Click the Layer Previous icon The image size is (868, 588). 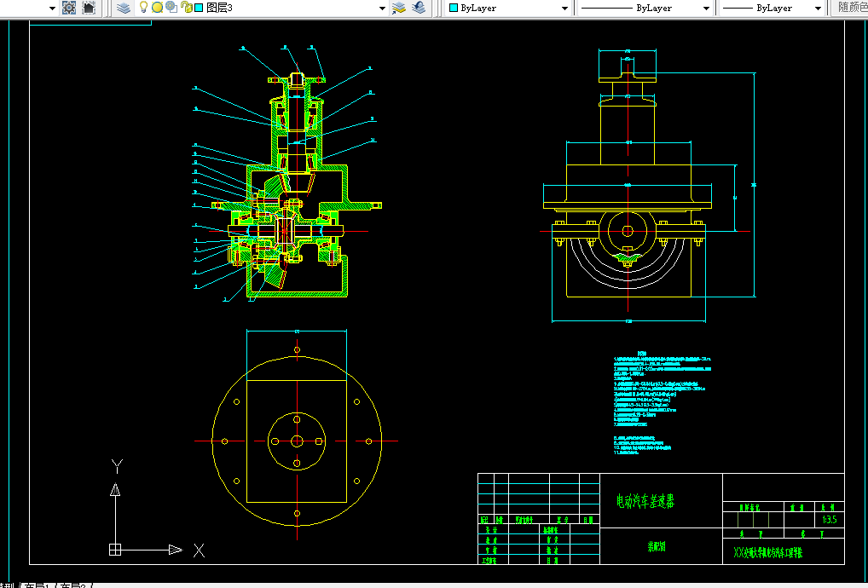tap(419, 8)
